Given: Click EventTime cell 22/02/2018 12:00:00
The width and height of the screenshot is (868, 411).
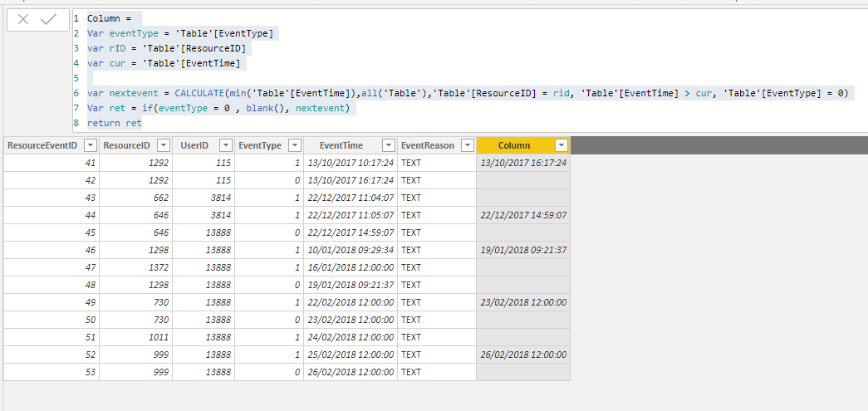Looking at the screenshot, I should click(351, 302).
